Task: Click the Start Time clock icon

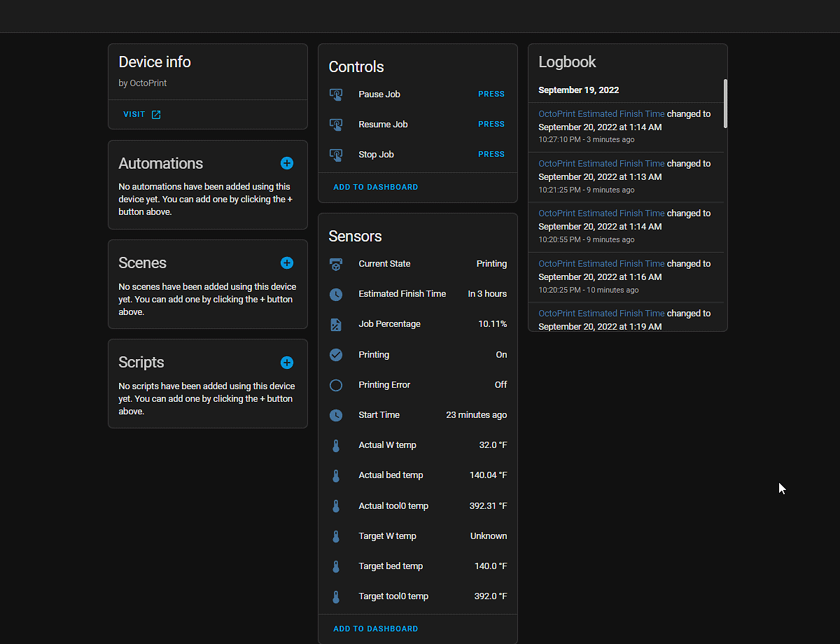Action: [x=336, y=415]
